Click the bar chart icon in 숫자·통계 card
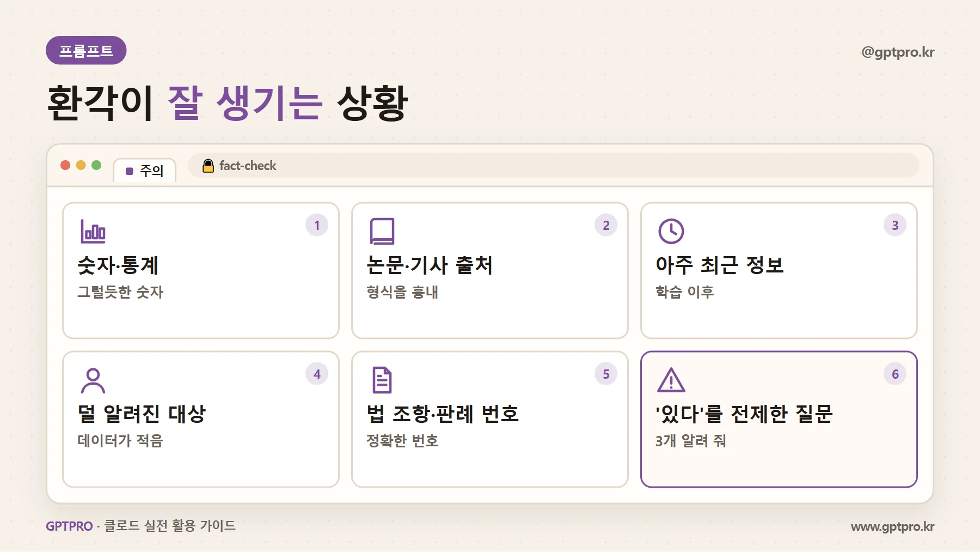The width and height of the screenshot is (980, 552). [x=93, y=231]
